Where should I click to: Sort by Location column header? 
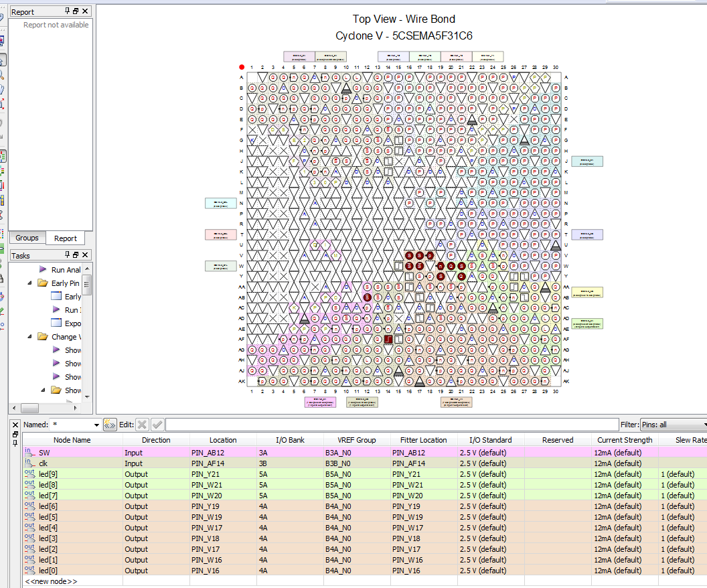(223, 439)
